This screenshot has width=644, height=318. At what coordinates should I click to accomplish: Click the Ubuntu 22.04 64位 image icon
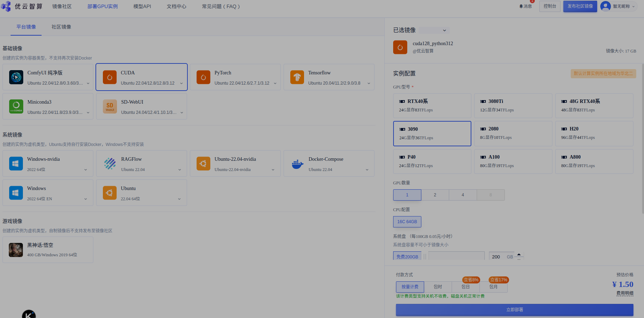point(110,193)
